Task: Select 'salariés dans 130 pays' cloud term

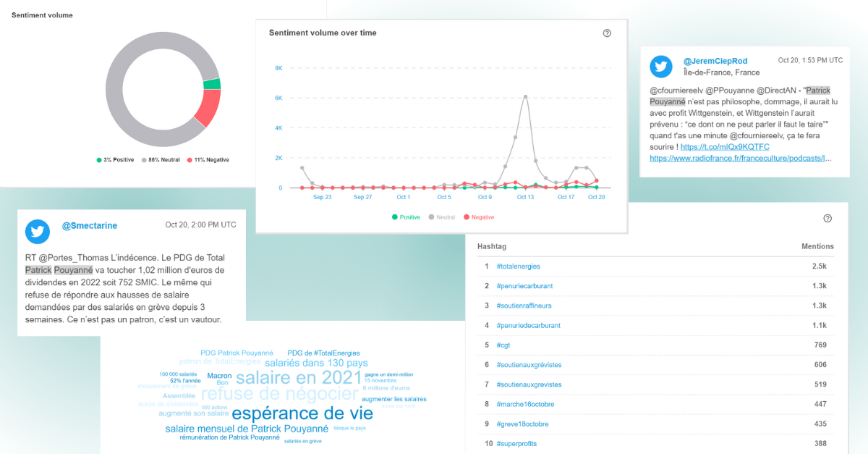Action: tap(316, 363)
